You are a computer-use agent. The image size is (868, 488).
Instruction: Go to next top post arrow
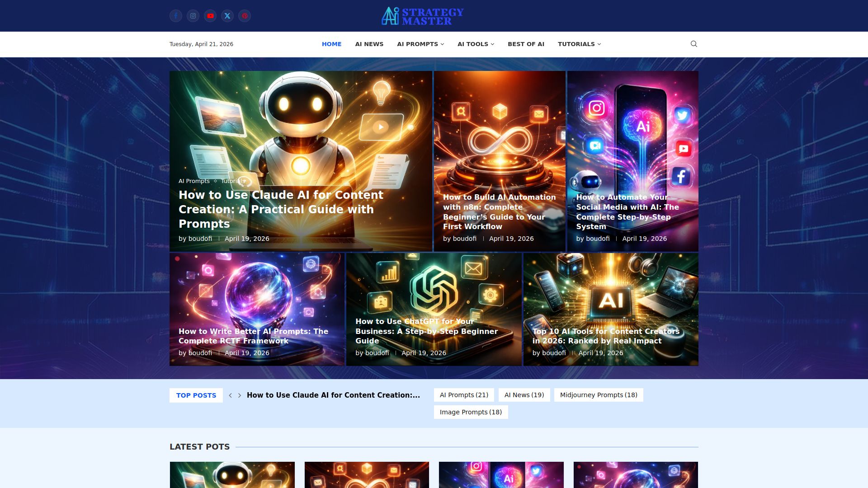pos(240,395)
